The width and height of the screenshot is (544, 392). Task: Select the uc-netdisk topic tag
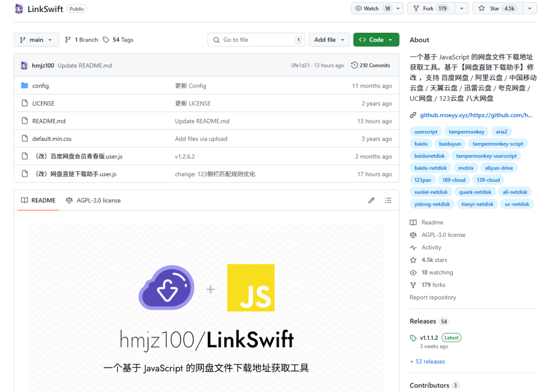[x=517, y=205]
